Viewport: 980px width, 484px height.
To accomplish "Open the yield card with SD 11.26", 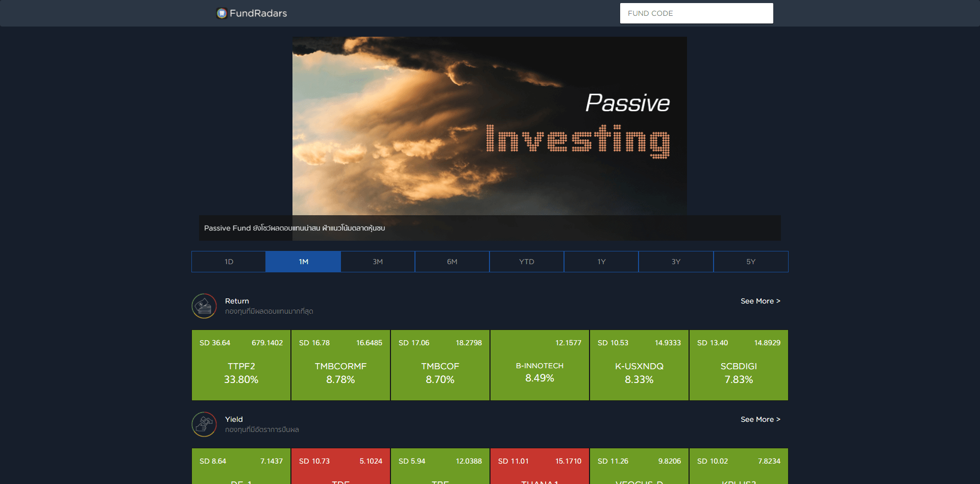I will click(x=639, y=466).
